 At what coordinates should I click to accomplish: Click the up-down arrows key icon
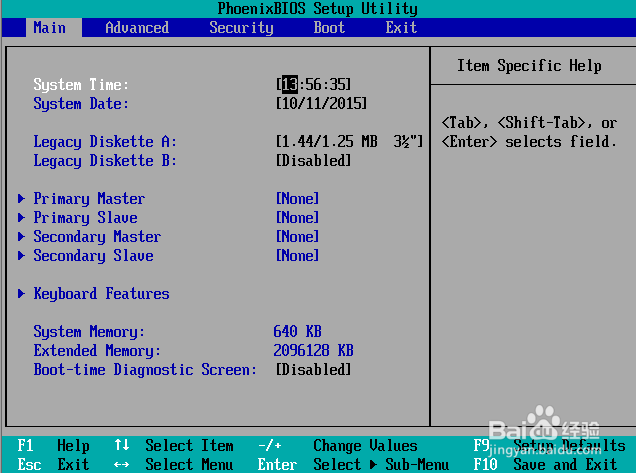pyautogui.click(x=122, y=445)
